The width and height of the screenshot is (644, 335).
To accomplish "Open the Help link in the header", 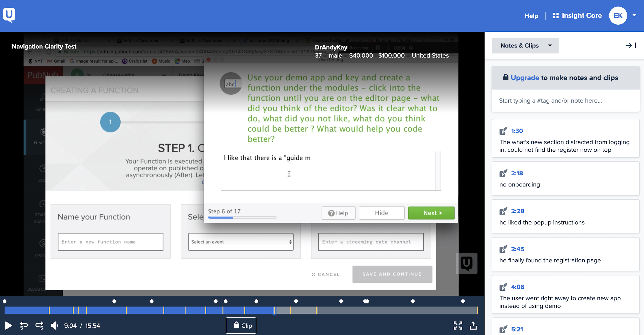I will point(531,16).
